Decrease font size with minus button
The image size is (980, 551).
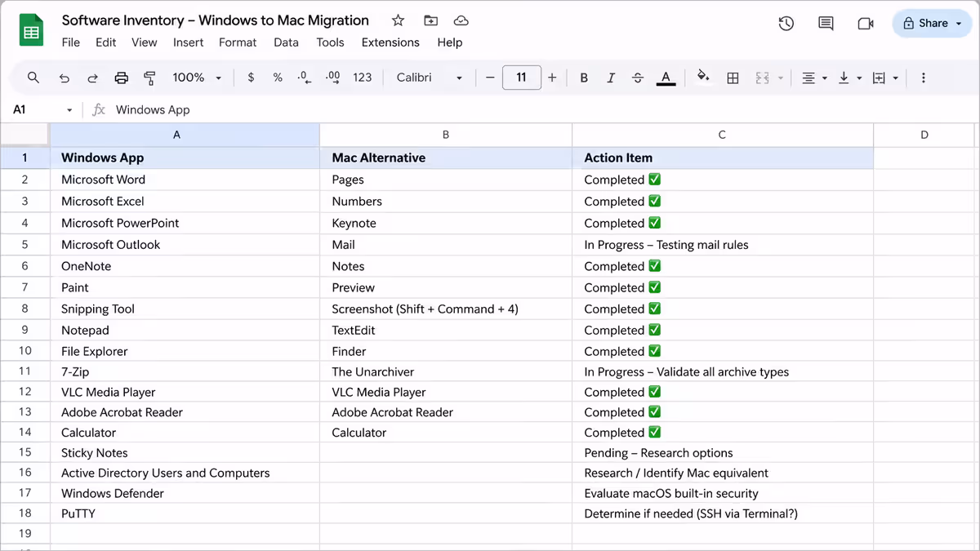tap(490, 78)
